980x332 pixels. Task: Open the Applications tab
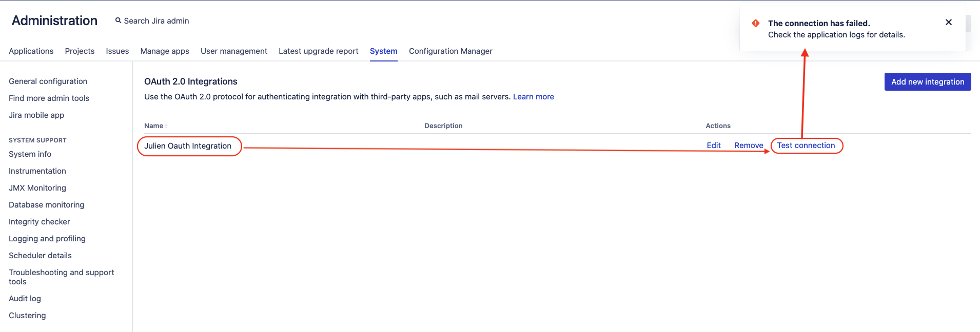31,51
